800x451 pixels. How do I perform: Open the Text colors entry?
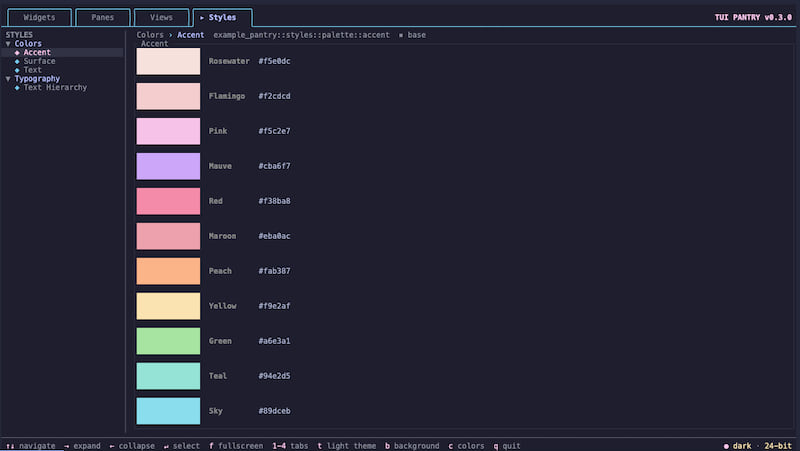[28, 70]
